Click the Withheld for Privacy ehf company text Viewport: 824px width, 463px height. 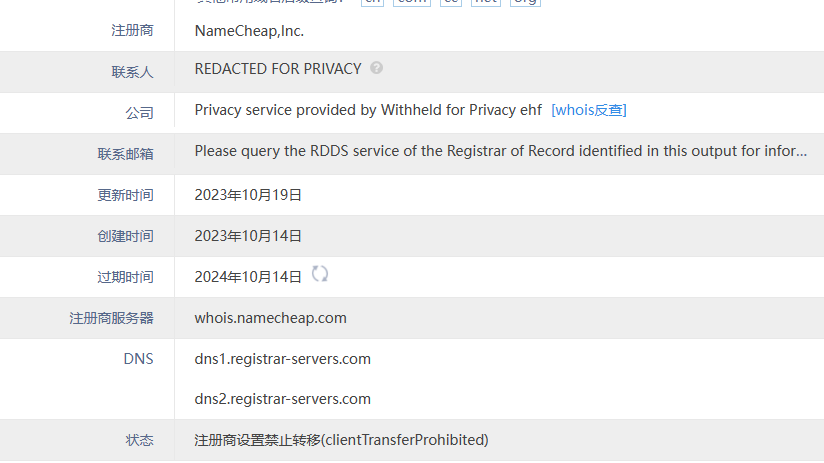point(367,110)
